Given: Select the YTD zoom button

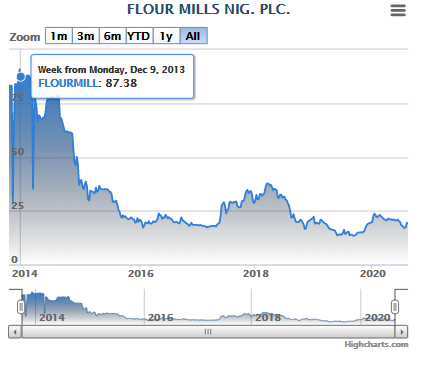Looking at the screenshot, I should tap(139, 36).
